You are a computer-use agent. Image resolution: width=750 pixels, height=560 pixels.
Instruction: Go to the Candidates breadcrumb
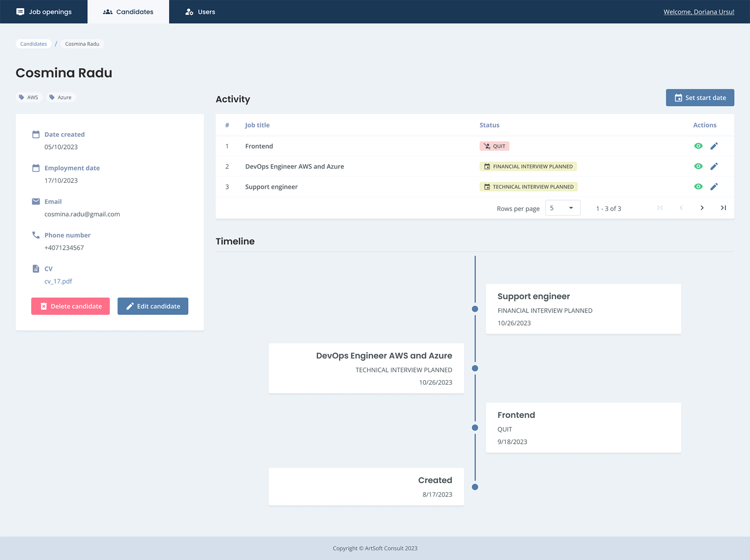[x=33, y=44]
